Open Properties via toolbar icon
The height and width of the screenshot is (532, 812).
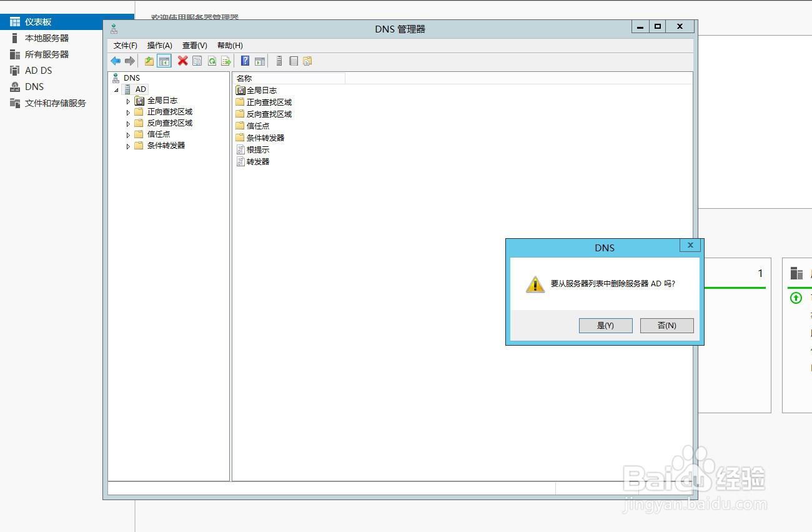coord(197,61)
